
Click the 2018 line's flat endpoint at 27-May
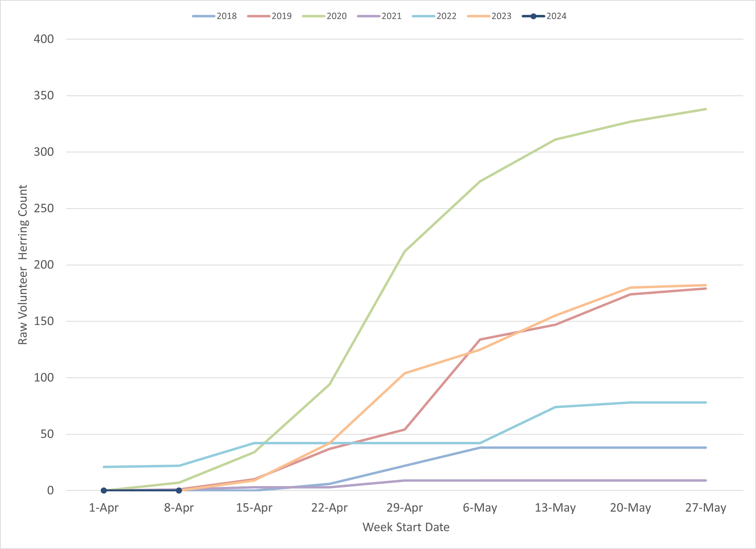coord(705,448)
